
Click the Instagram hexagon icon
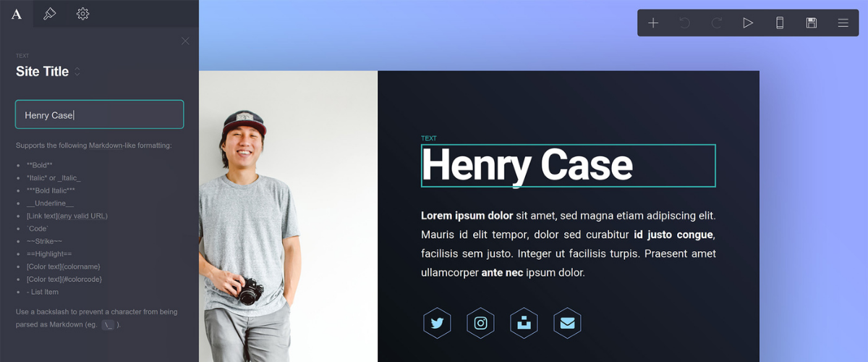pyautogui.click(x=480, y=324)
